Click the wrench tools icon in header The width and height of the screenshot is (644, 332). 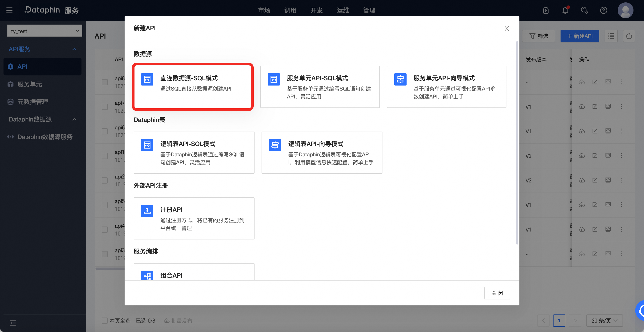point(584,11)
